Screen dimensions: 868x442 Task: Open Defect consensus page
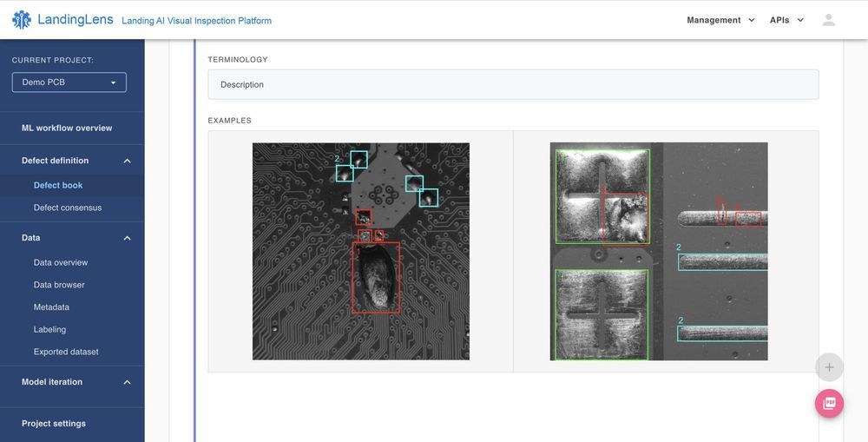(68, 208)
